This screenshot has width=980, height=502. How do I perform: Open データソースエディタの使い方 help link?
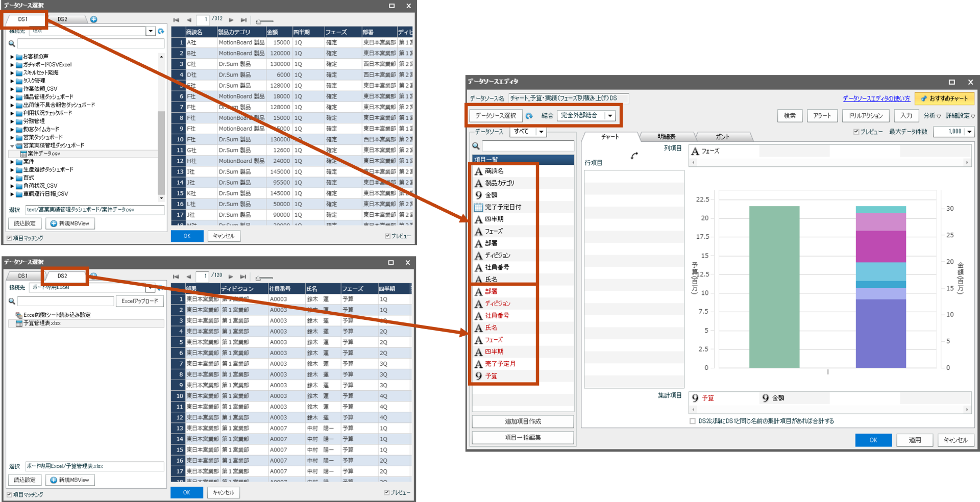click(876, 98)
